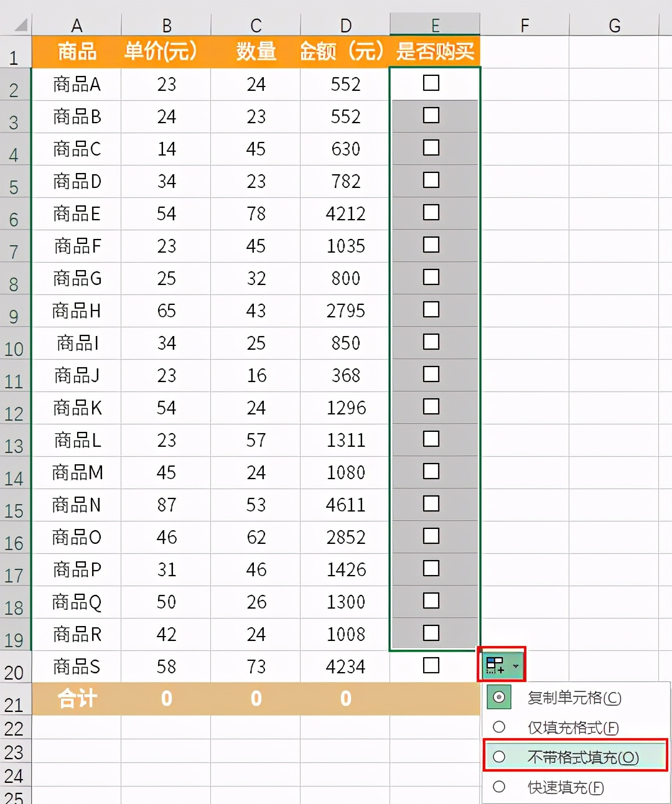
Task: Select column A header
Action: [x=77, y=25]
